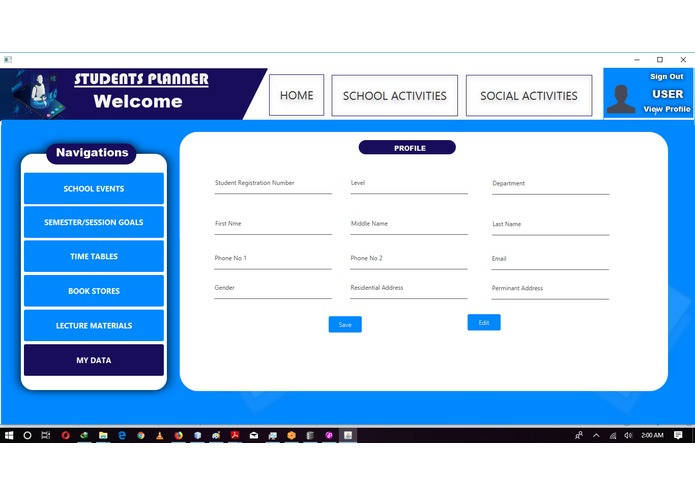Click the Department input field
The height and width of the screenshot is (494, 695).
point(551,186)
